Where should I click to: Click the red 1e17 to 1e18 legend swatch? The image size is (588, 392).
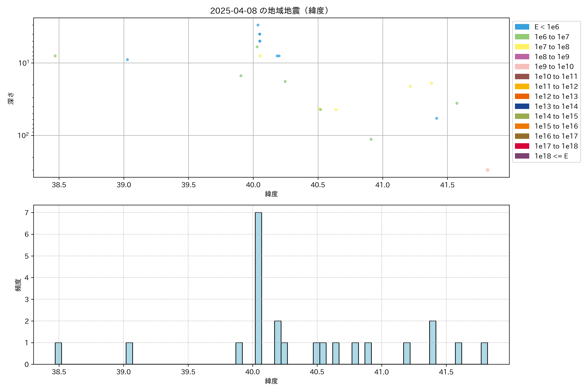click(522, 146)
